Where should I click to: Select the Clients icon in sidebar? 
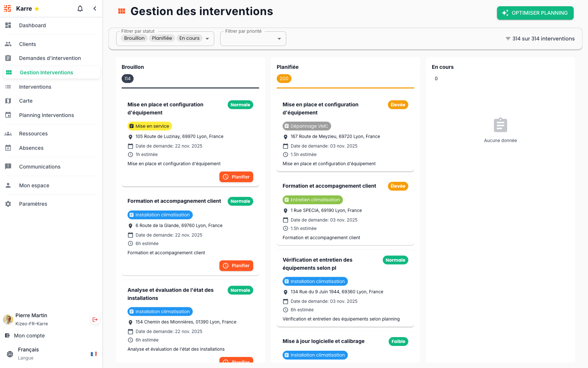point(8,44)
